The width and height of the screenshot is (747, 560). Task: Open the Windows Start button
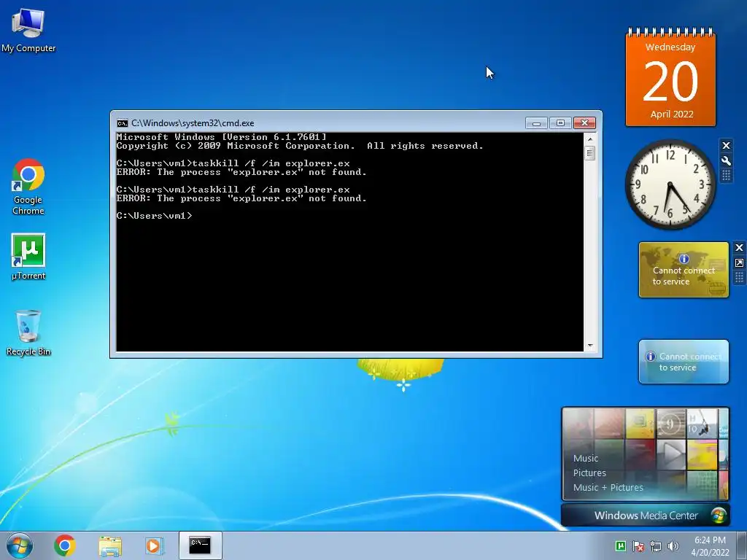20,545
